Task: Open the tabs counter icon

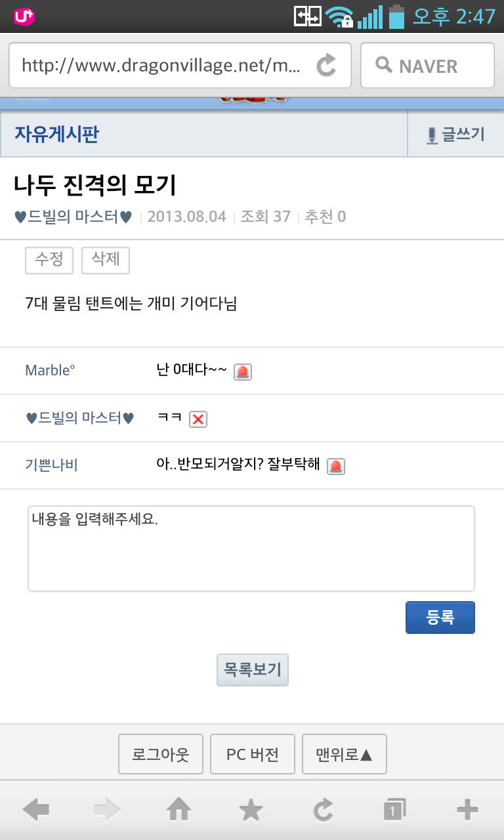Action: (395, 810)
